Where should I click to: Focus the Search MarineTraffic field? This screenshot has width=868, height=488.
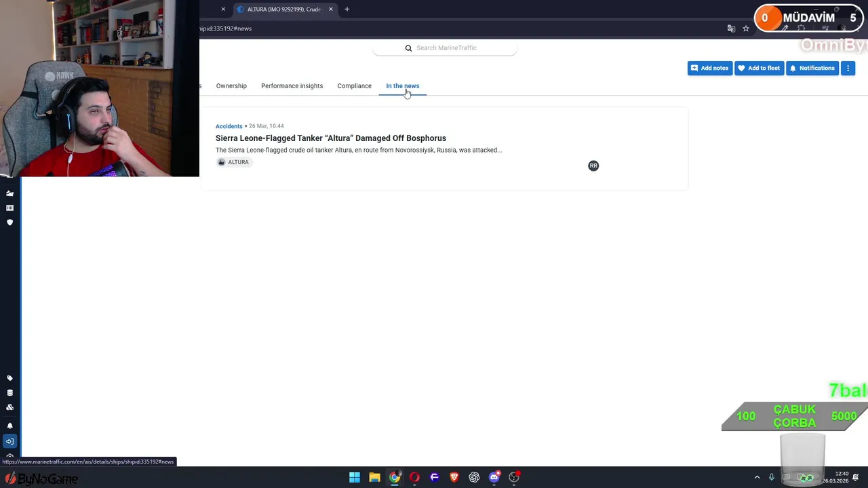pyautogui.click(x=444, y=48)
